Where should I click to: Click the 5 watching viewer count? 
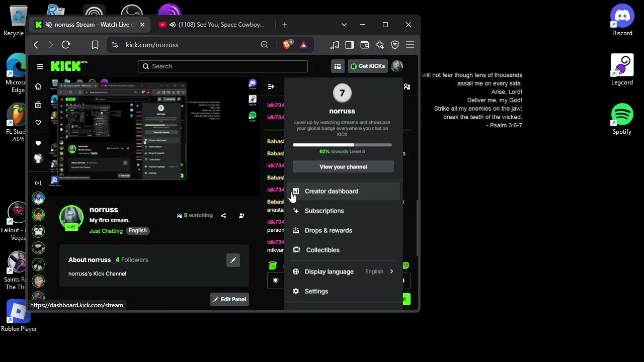[195, 216]
